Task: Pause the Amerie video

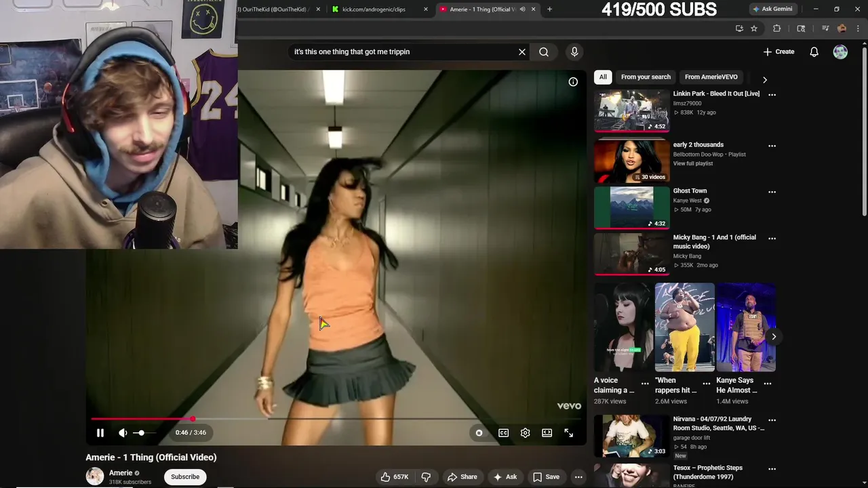Action: (100, 432)
